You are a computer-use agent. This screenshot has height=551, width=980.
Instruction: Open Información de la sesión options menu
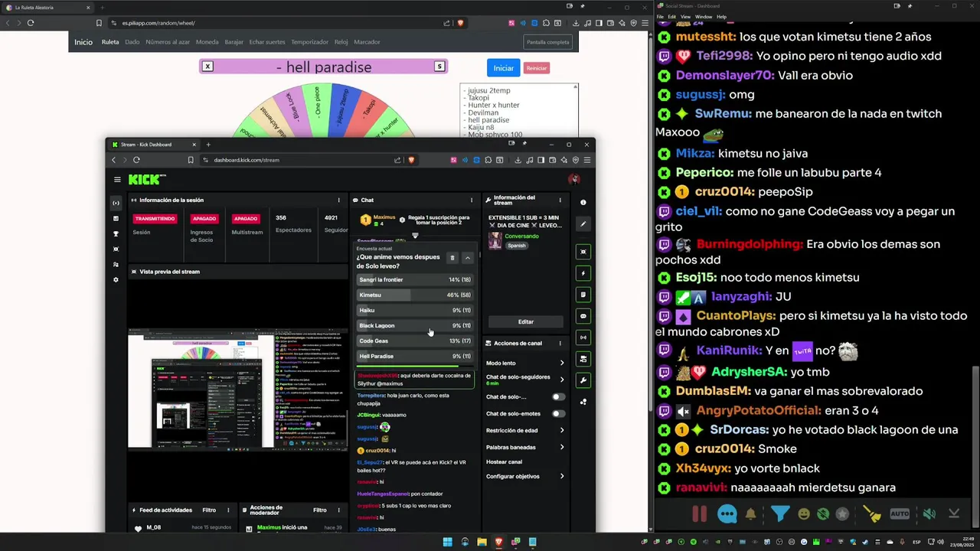tap(338, 200)
